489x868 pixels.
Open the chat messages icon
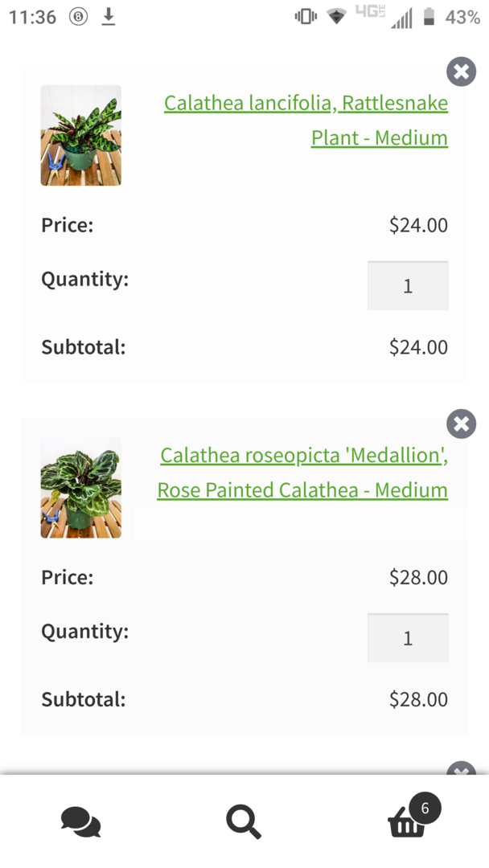point(81,821)
